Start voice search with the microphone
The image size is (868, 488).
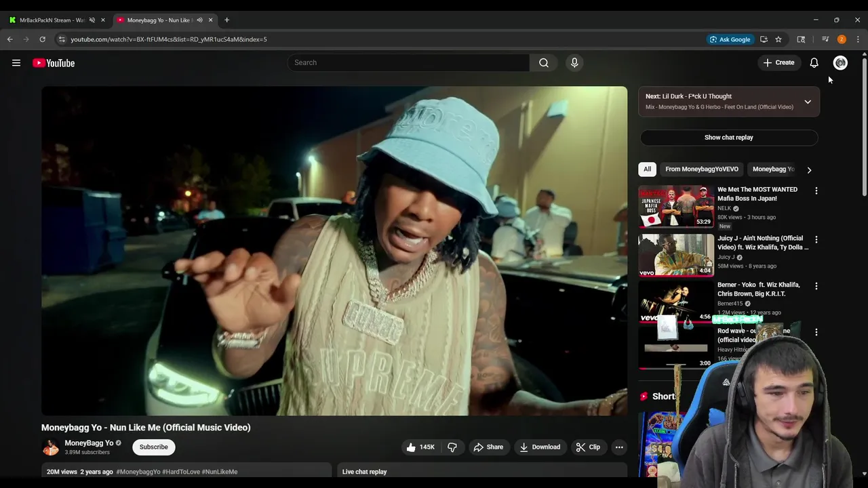574,62
